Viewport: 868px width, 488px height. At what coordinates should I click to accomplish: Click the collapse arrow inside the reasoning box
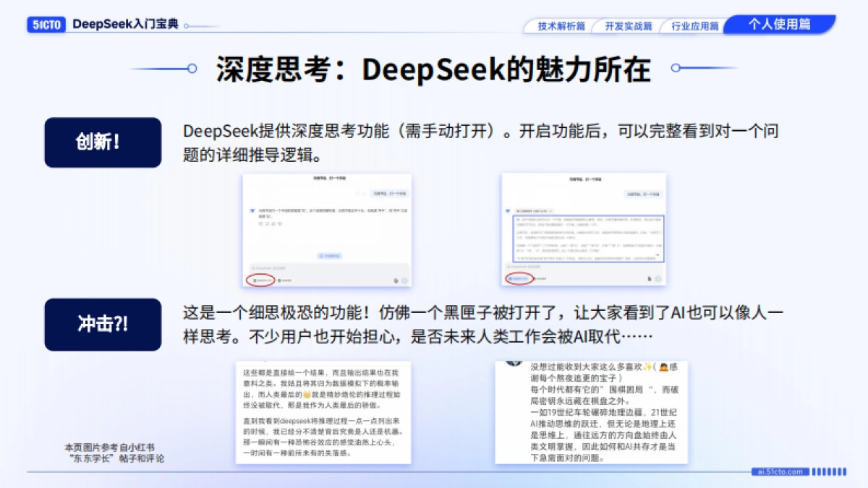tap(657, 254)
